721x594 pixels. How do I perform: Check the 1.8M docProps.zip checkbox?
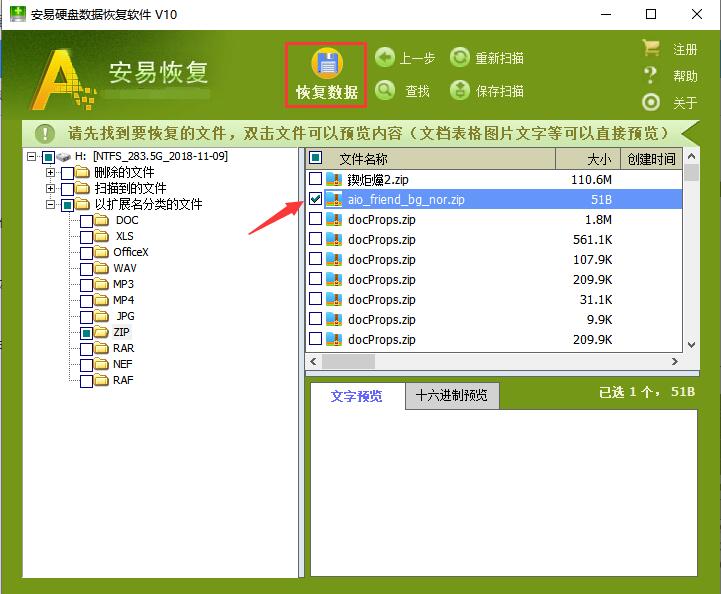click(315, 218)
